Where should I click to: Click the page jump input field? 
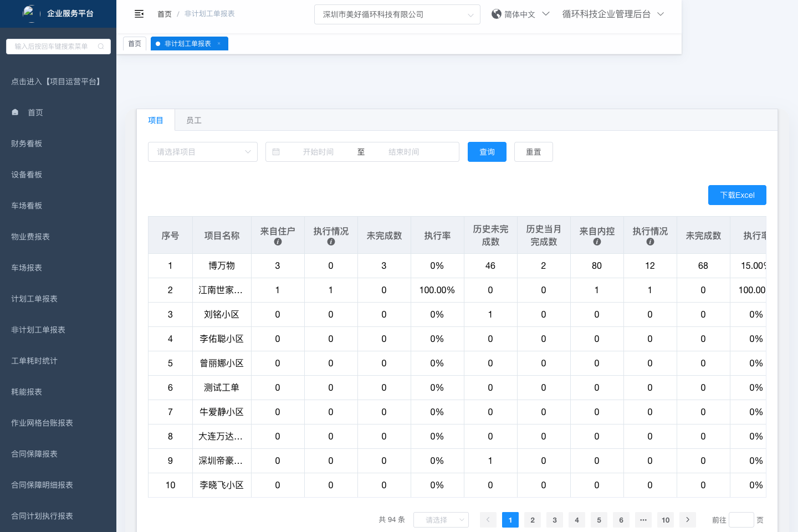(741, 520)
